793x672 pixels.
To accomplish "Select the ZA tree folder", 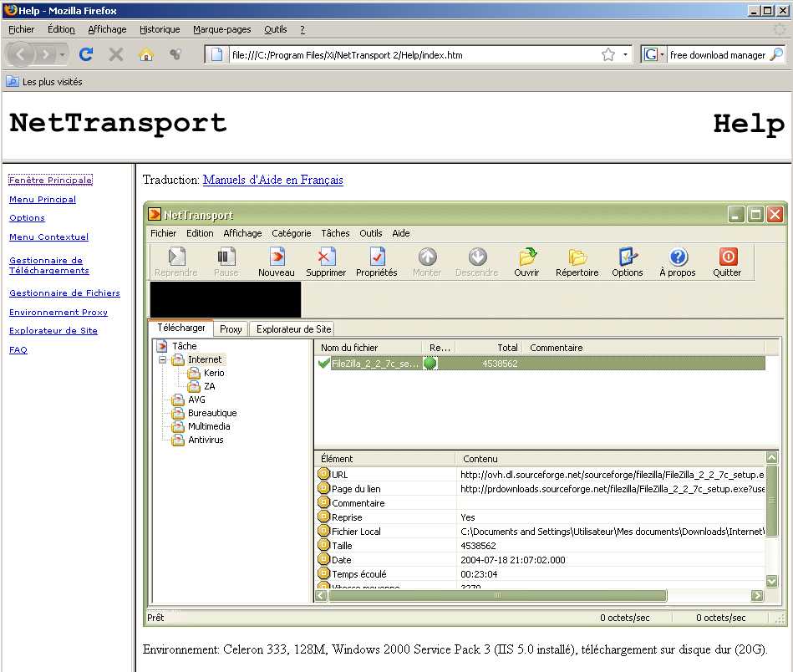I will coord(210,386).
